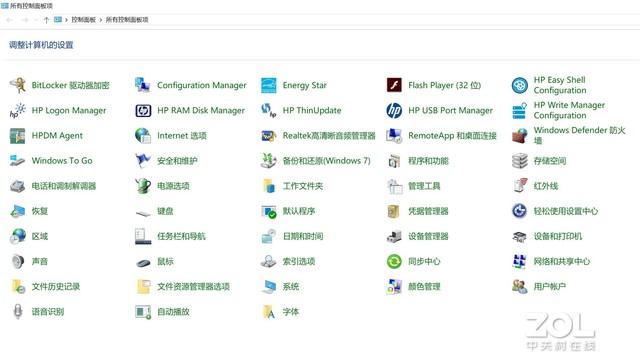Open the Internet 选项 link

pos(182,136)
